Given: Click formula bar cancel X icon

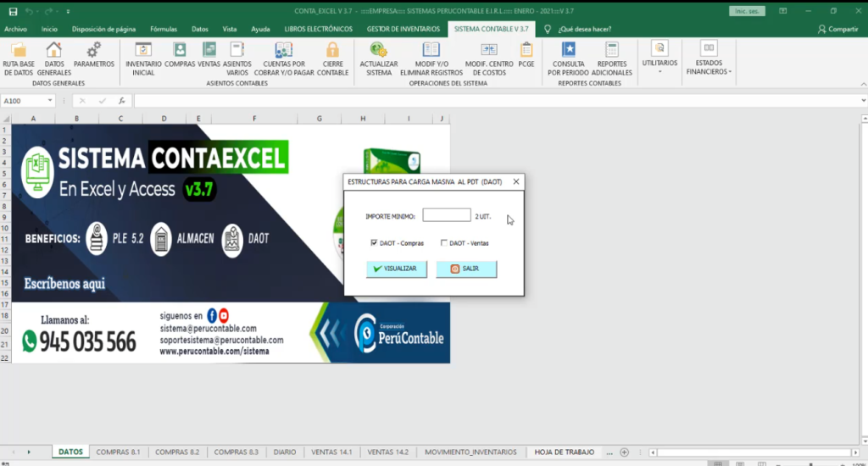Looking at the screenshot, I should (x=82, y=101).
